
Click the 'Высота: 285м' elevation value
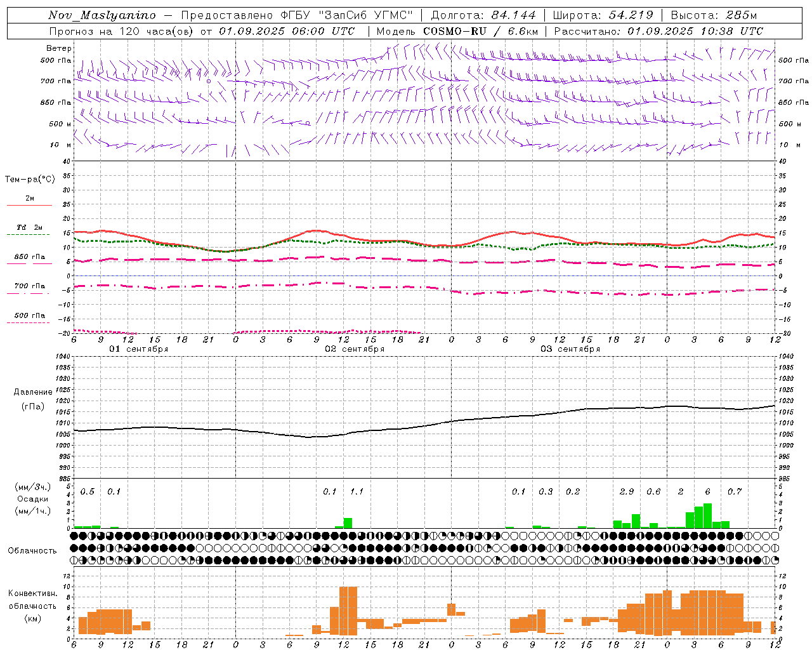click(x=714, y=15)
